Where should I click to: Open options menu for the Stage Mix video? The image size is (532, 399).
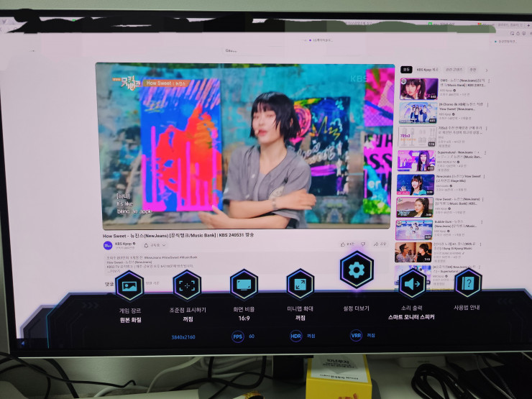point(484,177)
